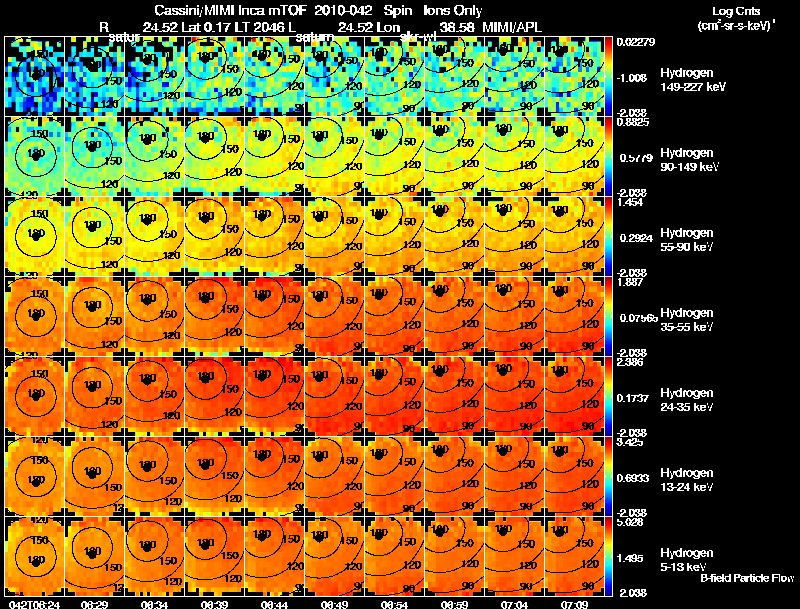Click the 5.028 color scale value

(630, 522)
